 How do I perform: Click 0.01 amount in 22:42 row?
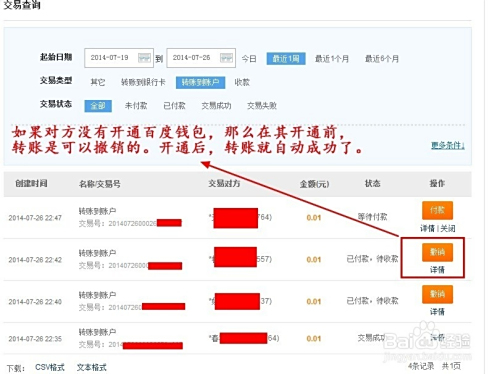coord(314,260)
